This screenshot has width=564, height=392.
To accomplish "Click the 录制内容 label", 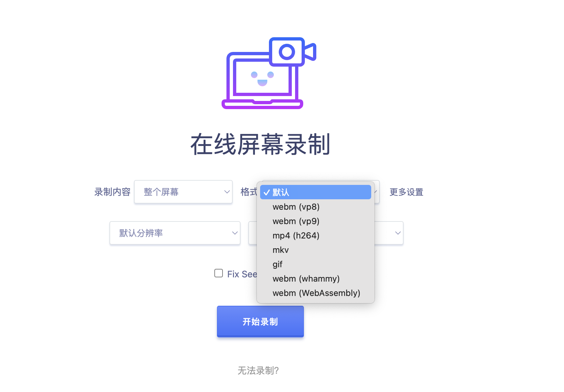I will coord(112,192).
